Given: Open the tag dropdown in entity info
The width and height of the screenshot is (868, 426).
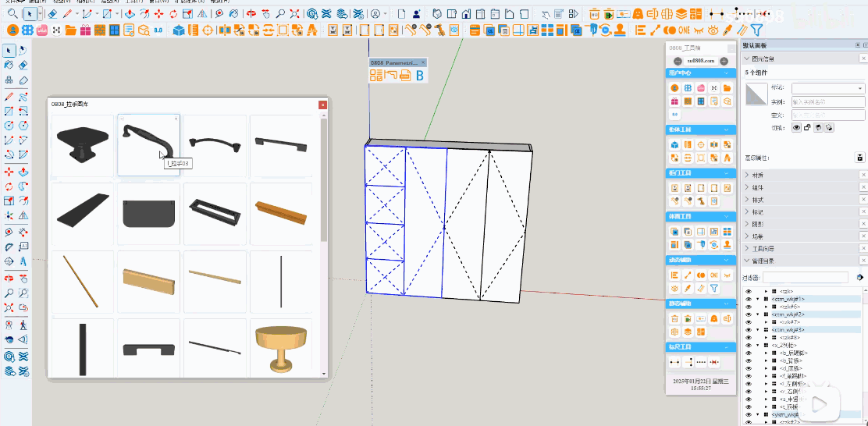Looking at the screenshot, I should pos(860,88).
